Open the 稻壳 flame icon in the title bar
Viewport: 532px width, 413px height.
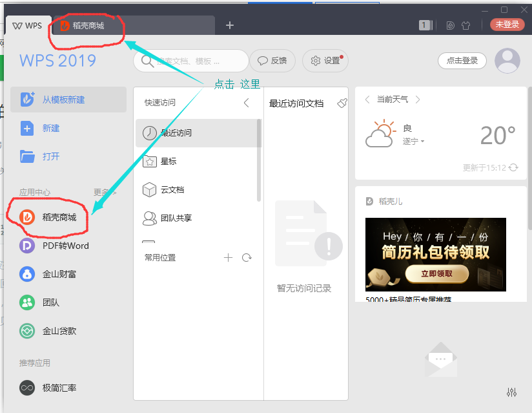pos(450,25)
